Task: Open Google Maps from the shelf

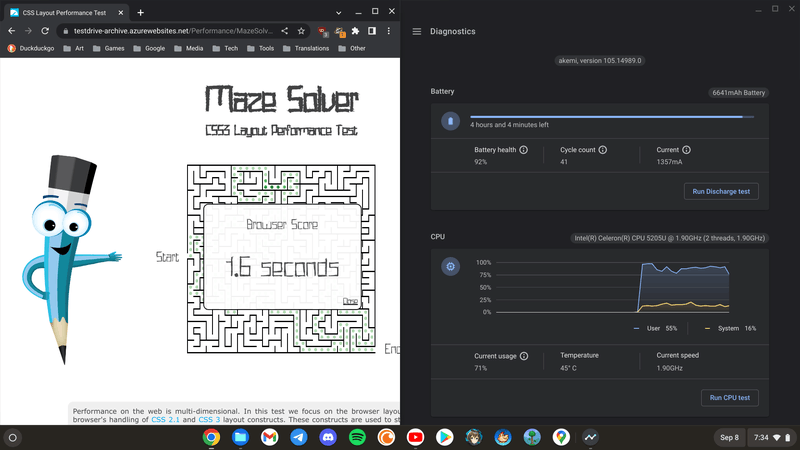Action: click(x=561, y=437)
